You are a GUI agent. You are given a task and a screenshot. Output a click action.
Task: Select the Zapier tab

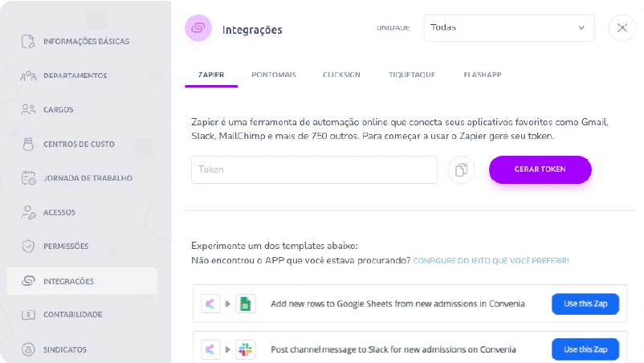coord(211,75)
